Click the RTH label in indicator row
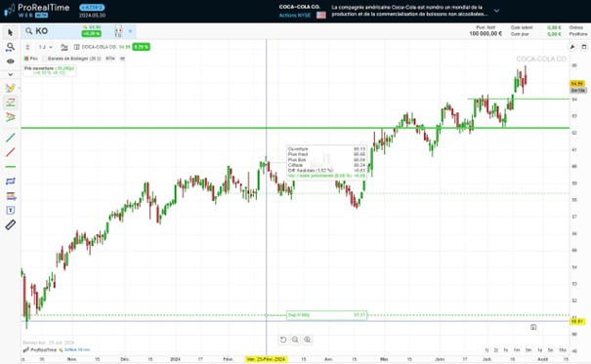591x364 pixels. coord(110,59)
